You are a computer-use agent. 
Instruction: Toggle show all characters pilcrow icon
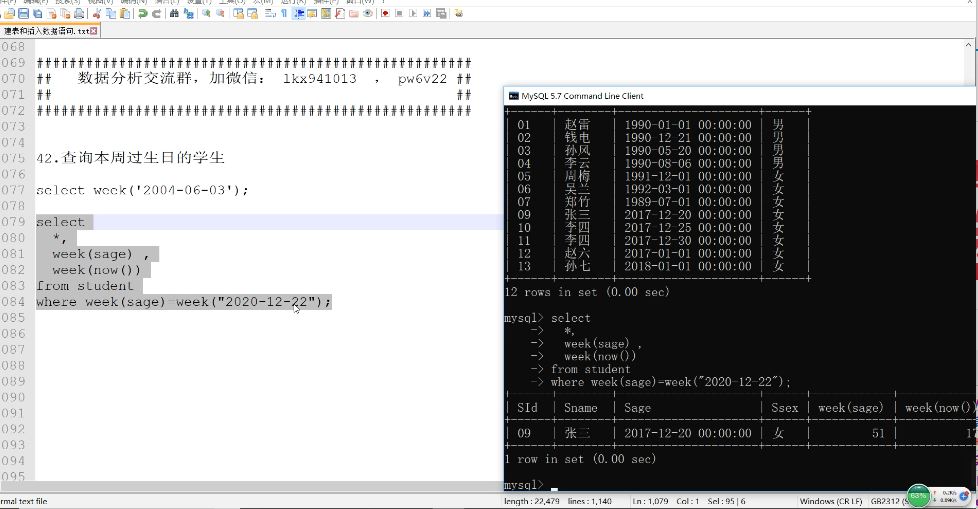pos(284,13)
